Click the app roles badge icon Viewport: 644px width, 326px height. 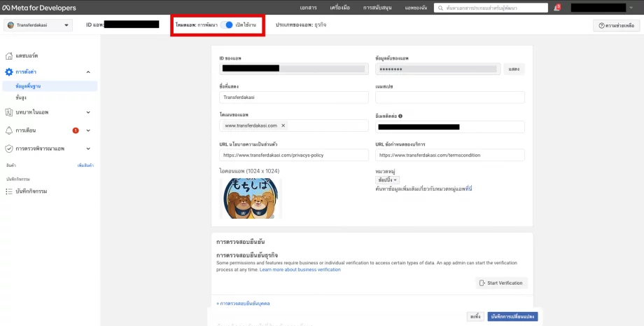(x=9, y=112)
